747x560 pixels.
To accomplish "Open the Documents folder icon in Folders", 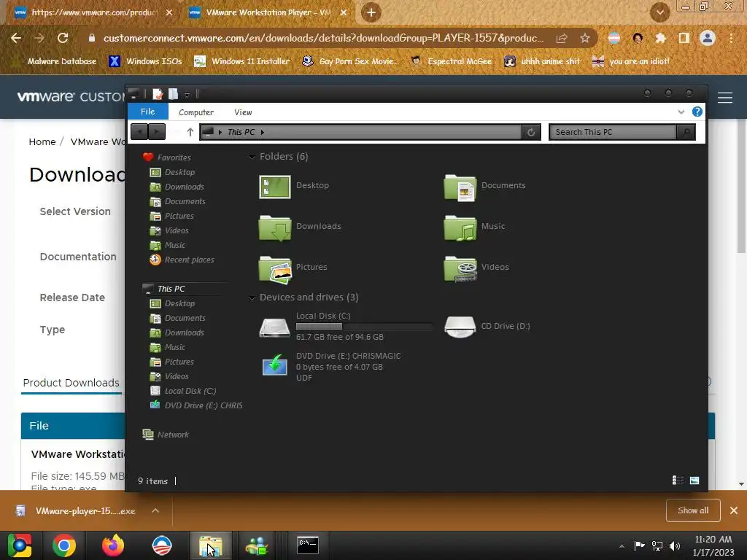I will click(x=460, y=187).
